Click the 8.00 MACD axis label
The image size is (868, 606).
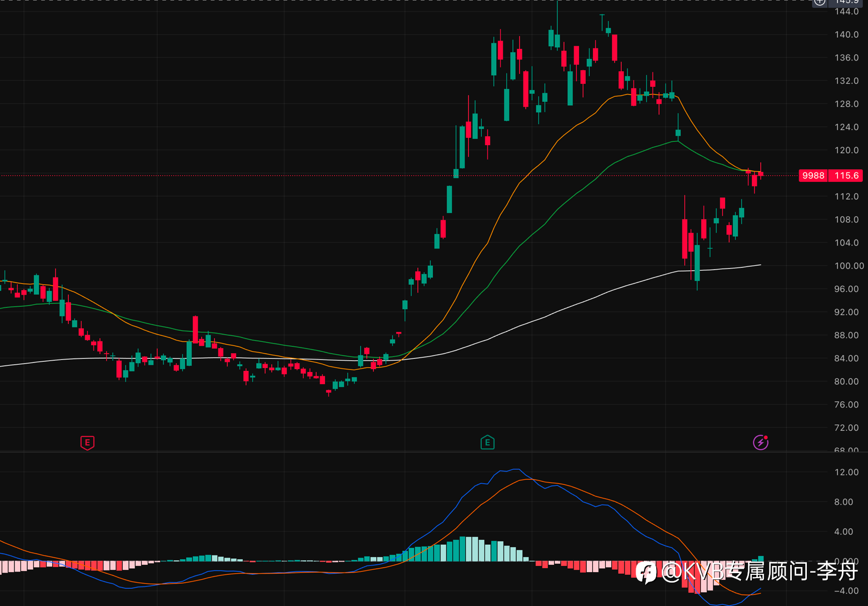point(844,501)
